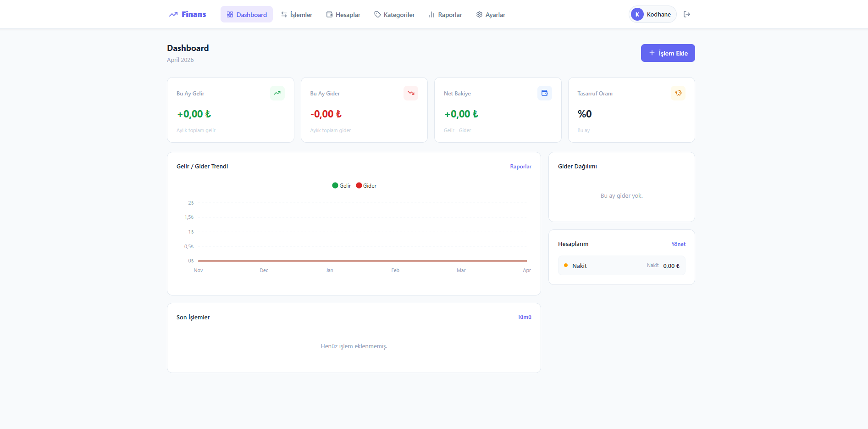868x429 pixels.
Task: Click the Raporlar link in trend card
Action: pyautogui.click(x=520, y=167)
